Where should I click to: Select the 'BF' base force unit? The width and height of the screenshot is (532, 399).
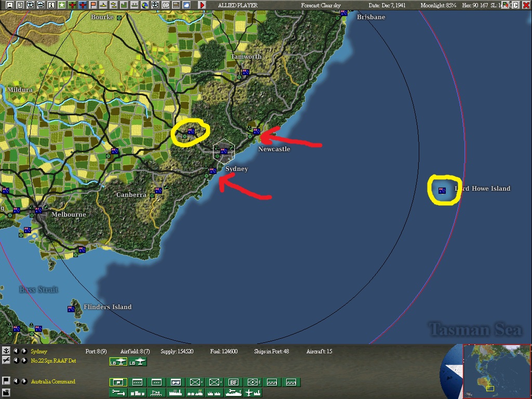pyautogui.click(x=233, y=382)
